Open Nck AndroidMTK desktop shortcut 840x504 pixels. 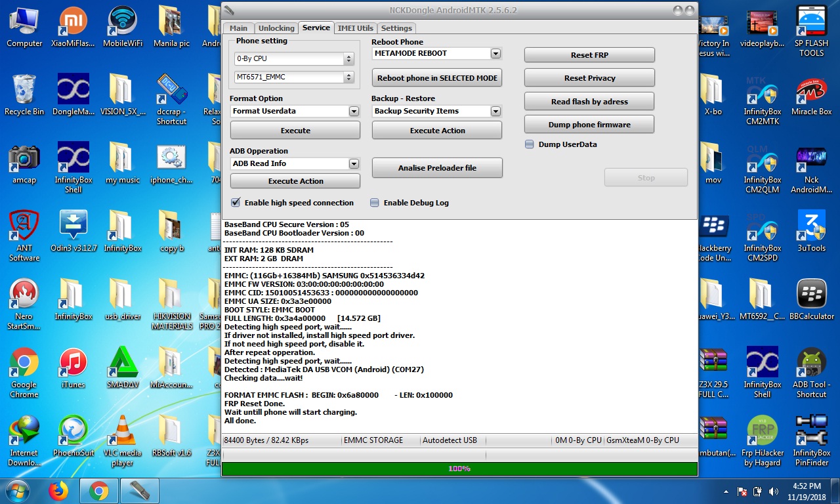811,169
